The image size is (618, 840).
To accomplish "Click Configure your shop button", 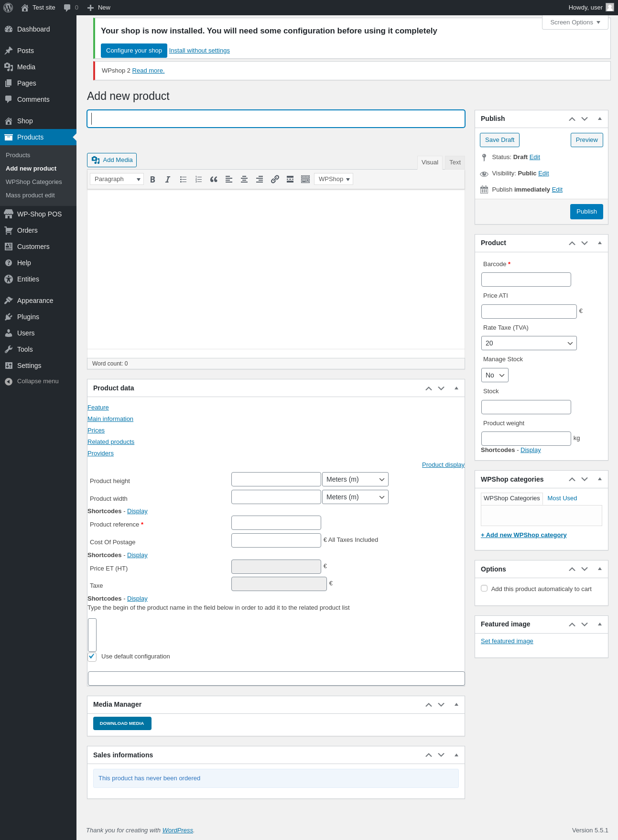I will [134, 51].
